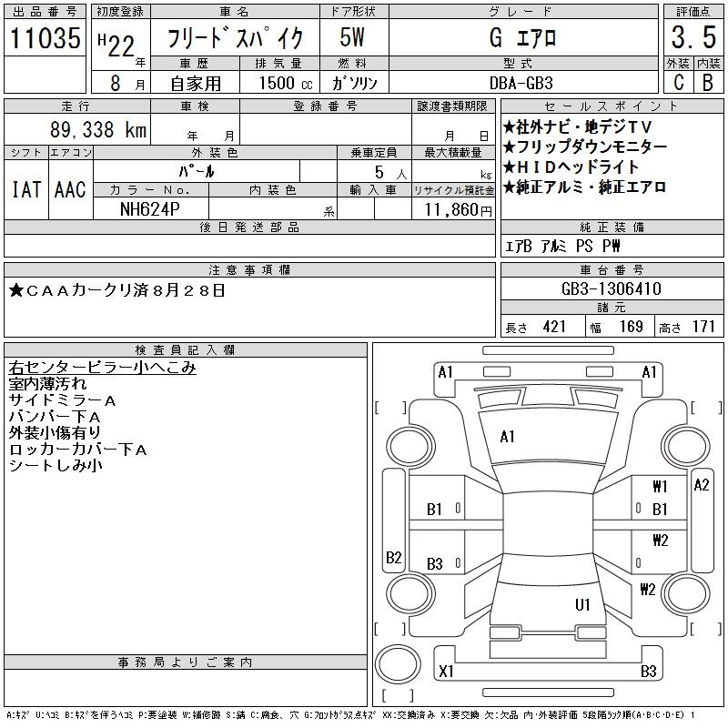Click the lot number 11035

(45, 38)
